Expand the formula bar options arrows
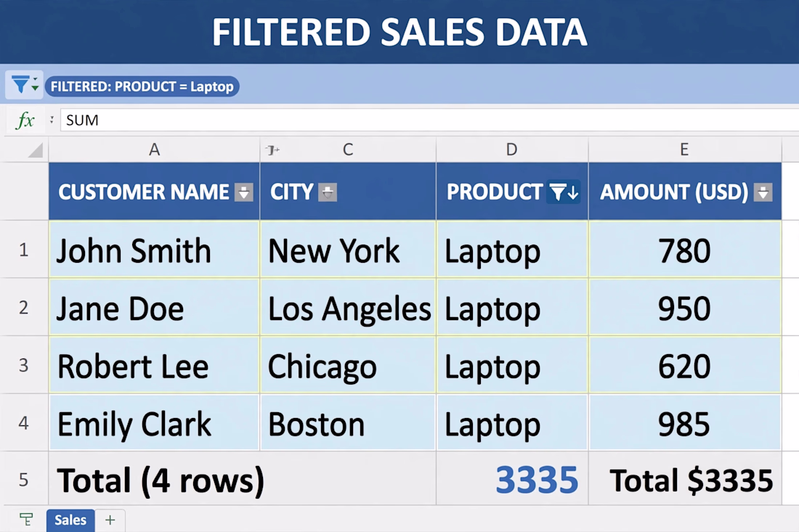799x532 pixels. coord(52,120)
